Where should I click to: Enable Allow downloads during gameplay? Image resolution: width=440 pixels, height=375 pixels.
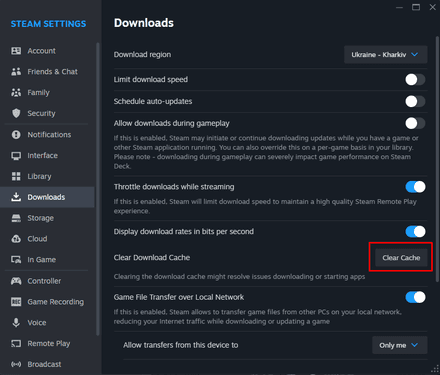click(x=415, y=123)
